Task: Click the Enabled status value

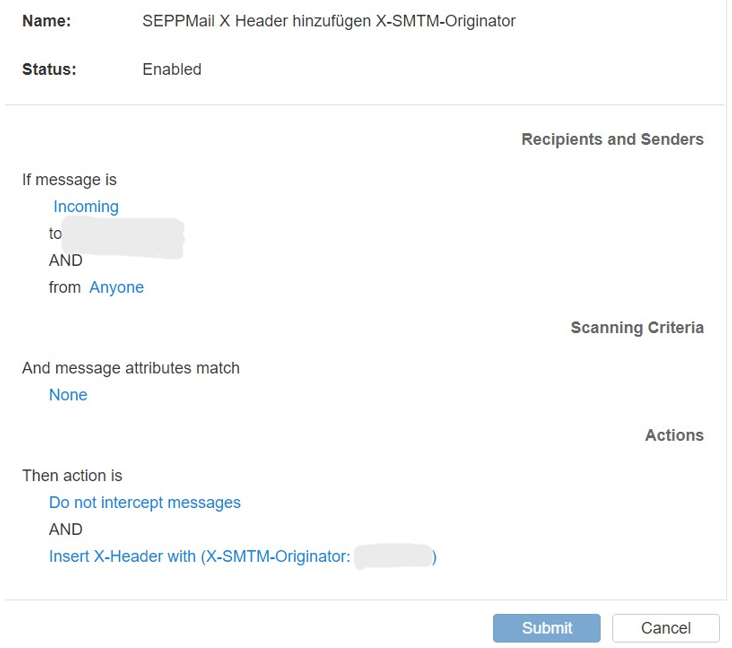Action: [x=172, y=69]
